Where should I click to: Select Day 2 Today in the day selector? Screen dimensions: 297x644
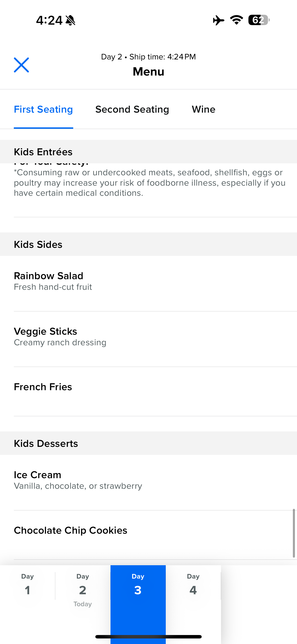(x=83, y=588)
